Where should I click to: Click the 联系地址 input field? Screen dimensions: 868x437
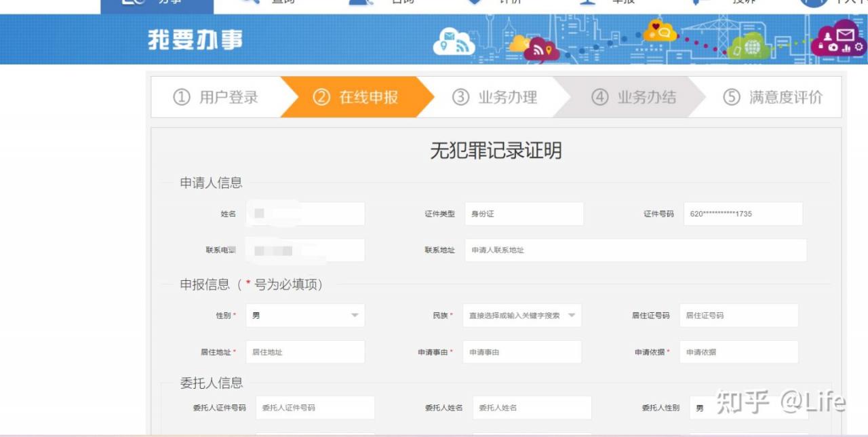(634, 250)
